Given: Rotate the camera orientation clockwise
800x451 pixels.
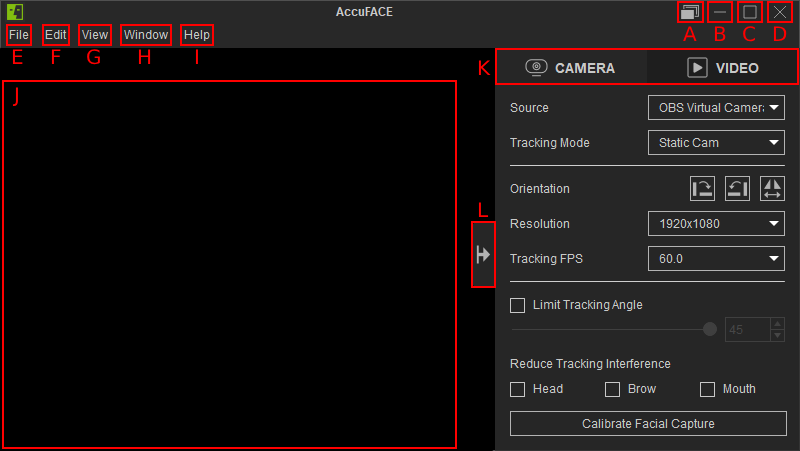Looking at the screenshot, I should point(703,189).
